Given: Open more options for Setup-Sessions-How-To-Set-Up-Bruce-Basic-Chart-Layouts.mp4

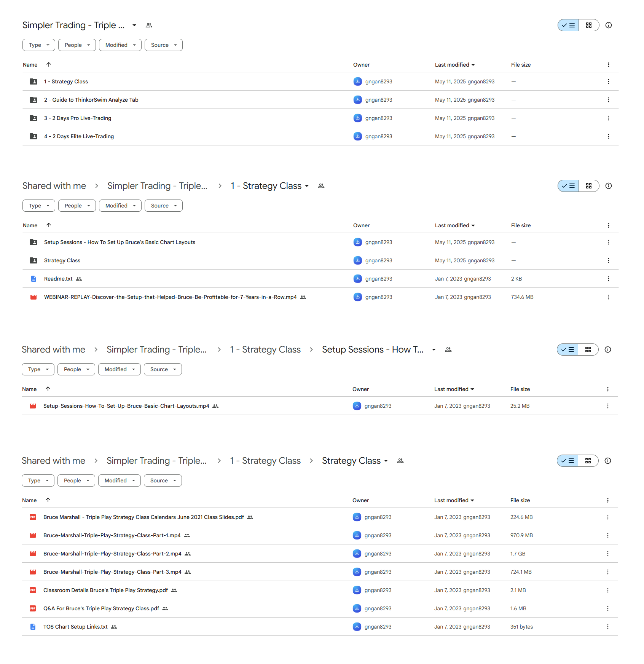Looking at the screenshot, I should pos(607,406).
